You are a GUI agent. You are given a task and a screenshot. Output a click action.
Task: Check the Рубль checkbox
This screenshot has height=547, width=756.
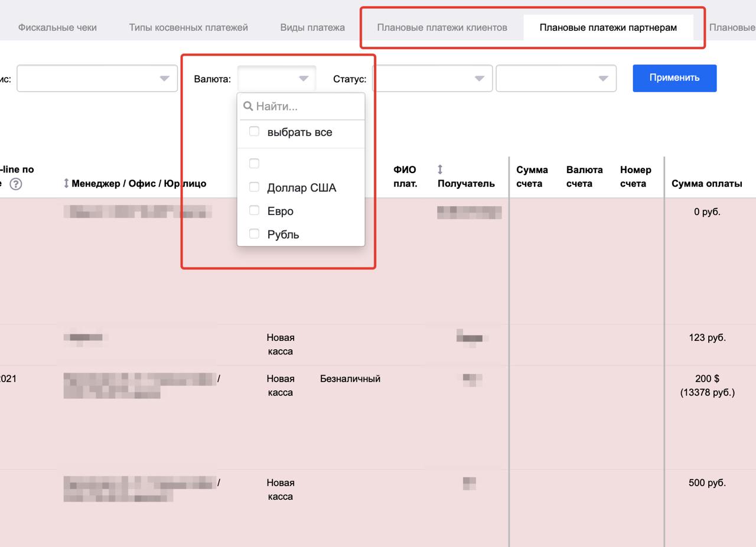click(x=254, y=234)
